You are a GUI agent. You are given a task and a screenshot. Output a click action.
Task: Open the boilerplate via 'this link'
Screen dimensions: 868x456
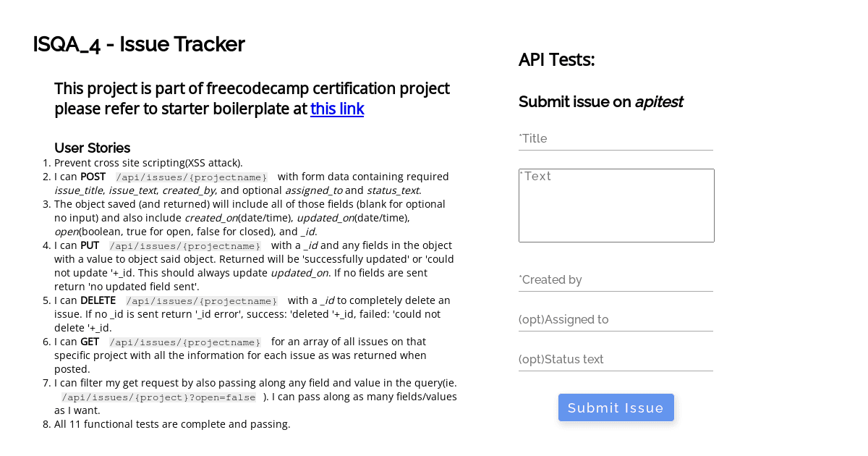coord(337,109)
